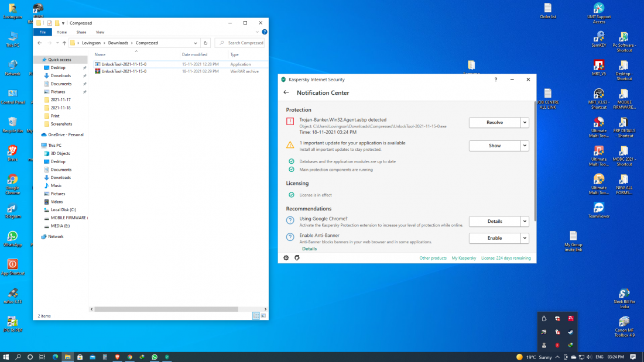This screenshot has width=644, height=362.
Task: Click the question icon beside Using Google Chrome
Action: (290, 220)
